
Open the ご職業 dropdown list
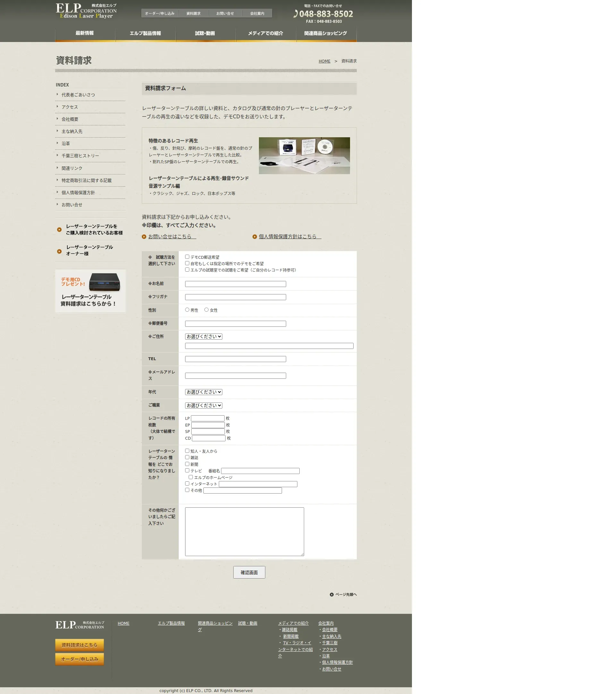203,405
